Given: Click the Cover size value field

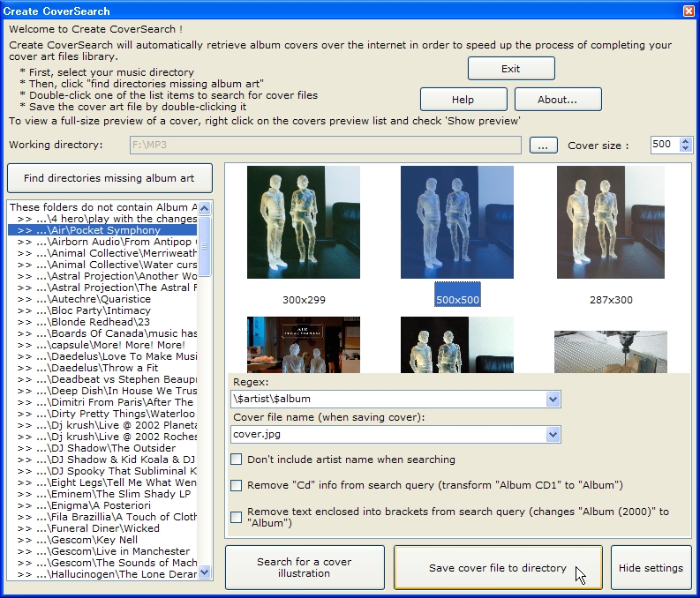Looking at the screenshot, I should tap(666, 145).
